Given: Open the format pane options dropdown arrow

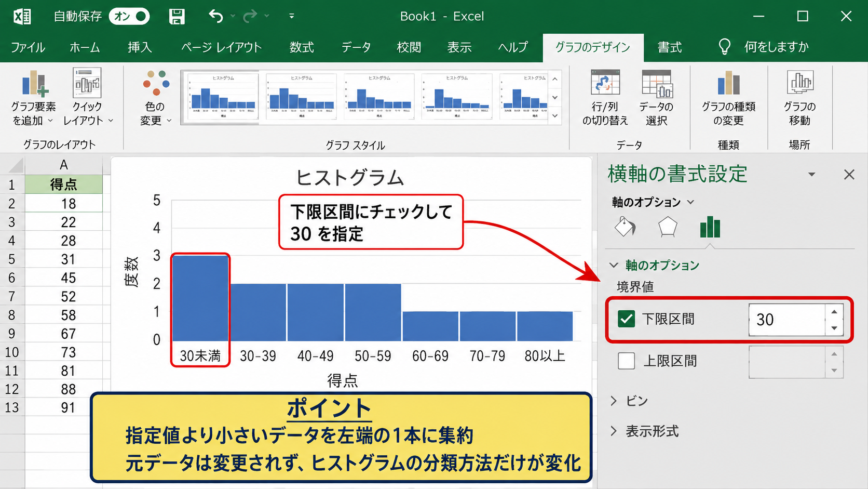Looking at the screenshot, I should 811,175.
